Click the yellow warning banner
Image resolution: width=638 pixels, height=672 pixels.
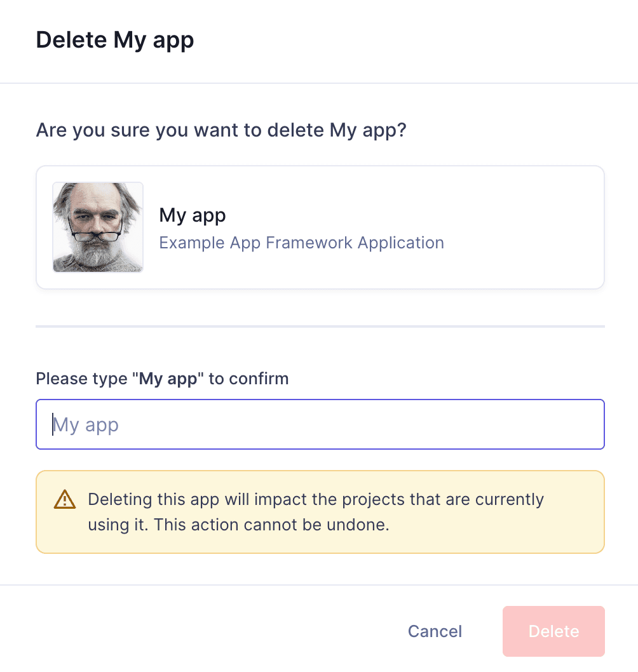point(320,511)
